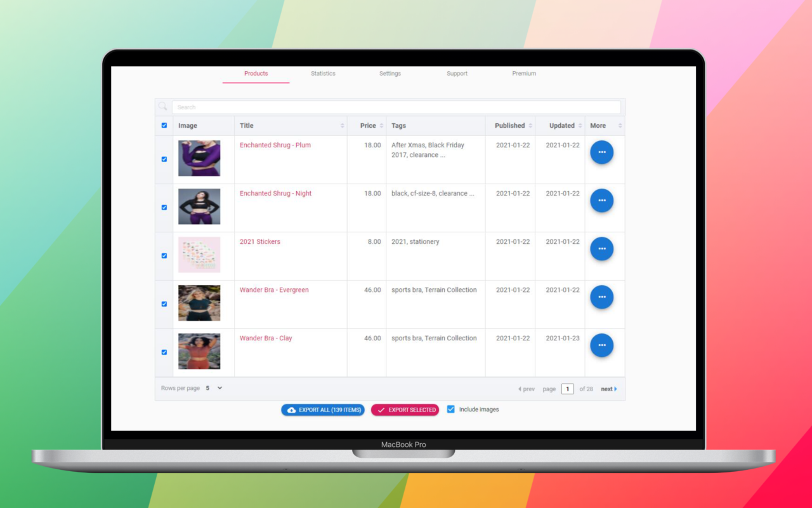Toggle the select-all checkbox in the header

[x=164, y=125]
